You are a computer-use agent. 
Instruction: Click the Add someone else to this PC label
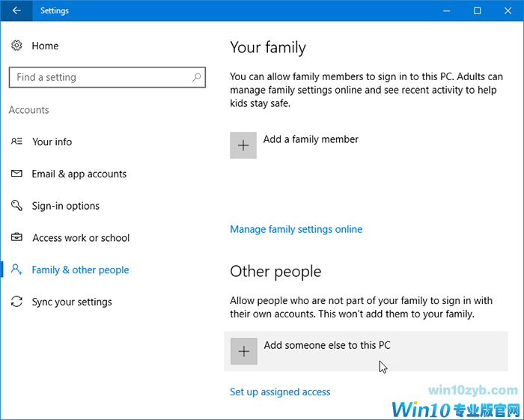(327, 345)
